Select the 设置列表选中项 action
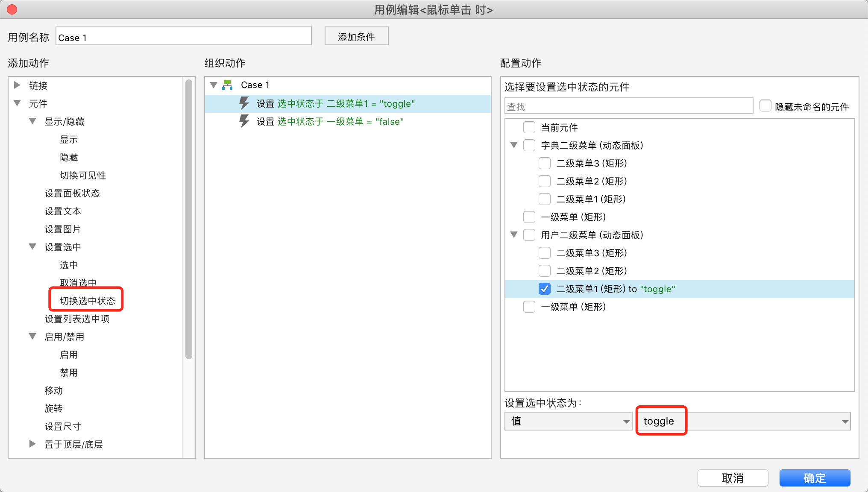The height and width of the screenshot is (492, 868). [x=77, y=319]
